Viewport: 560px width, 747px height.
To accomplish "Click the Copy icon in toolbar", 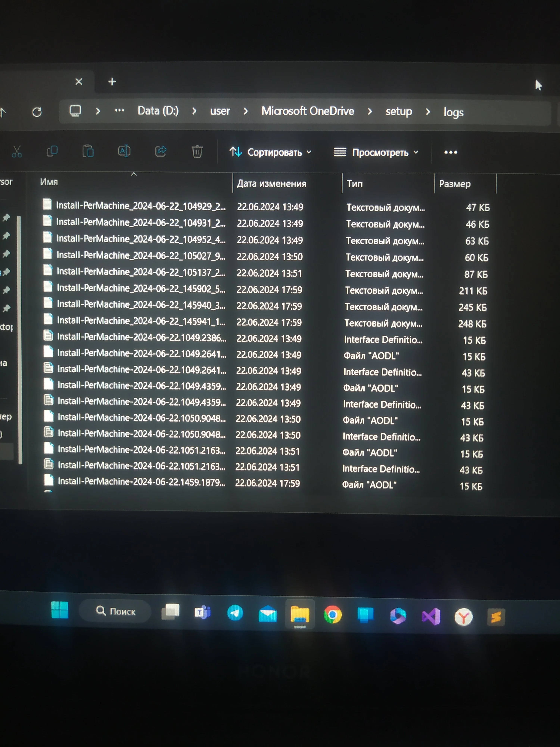I will coord(52,151).
